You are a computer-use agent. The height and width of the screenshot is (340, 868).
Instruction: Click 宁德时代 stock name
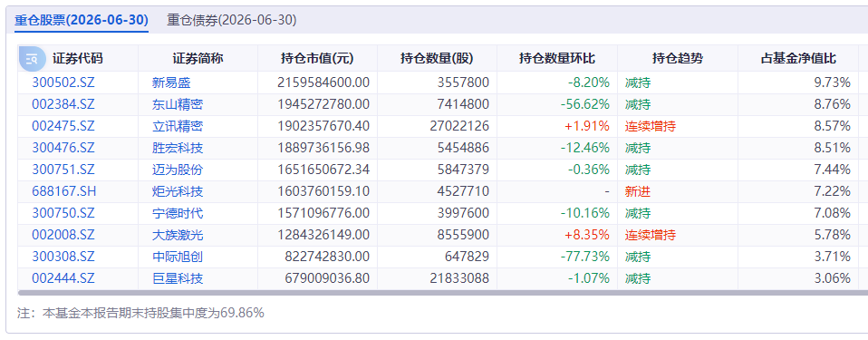178,213
